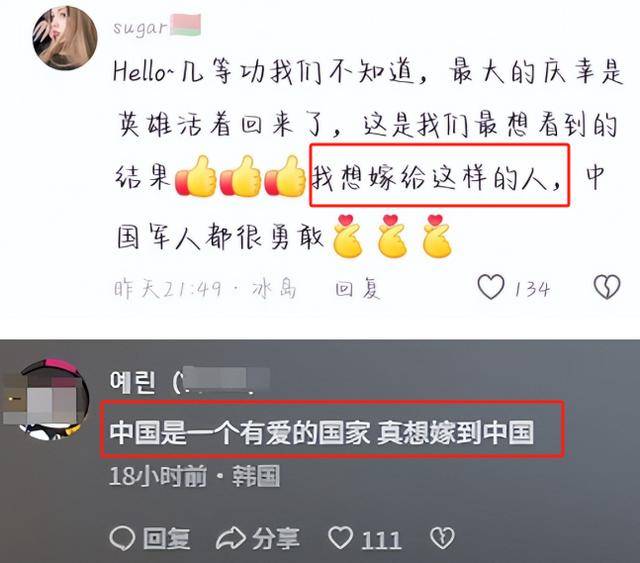Click the 昨天21:49 · 冰岛 timestamp
640x563 pixels.
click(x=205, y=289)
